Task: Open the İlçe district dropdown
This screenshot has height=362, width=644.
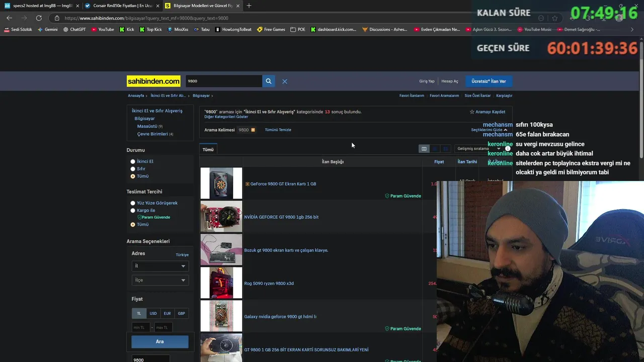Action: pyautogui.click(x=160, y=280)
